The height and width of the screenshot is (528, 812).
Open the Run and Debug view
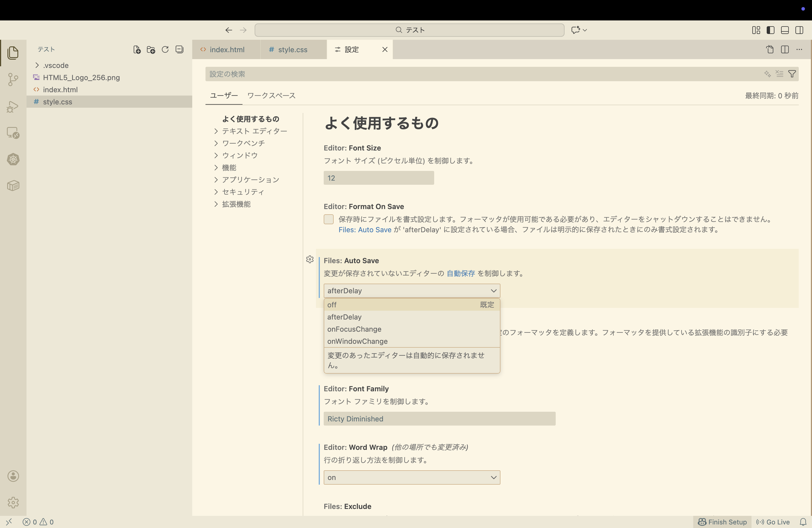(13, 106)
